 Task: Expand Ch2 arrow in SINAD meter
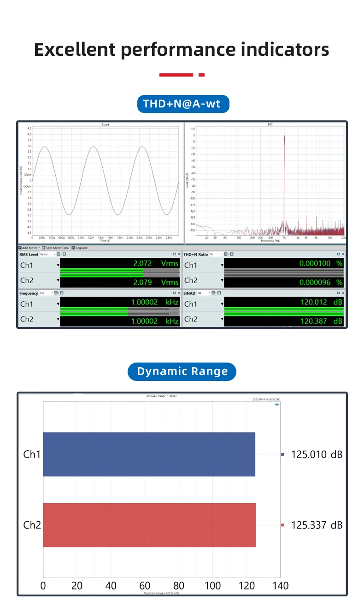(x=223, y=319)
